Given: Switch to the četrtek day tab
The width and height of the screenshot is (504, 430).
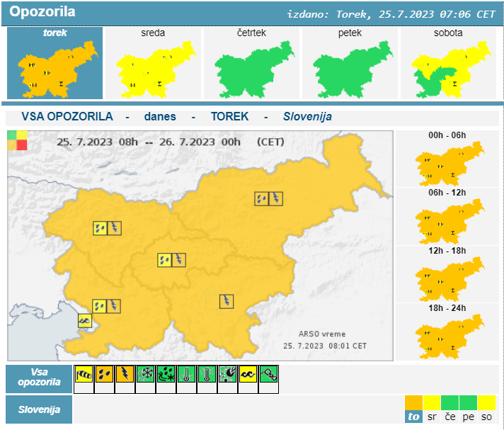Looking at the screenshot, I should pyautogui.click(x=251, y=64).
